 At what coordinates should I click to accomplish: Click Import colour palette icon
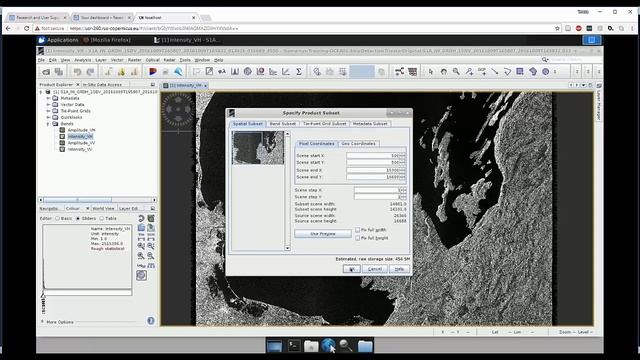pyautogui.click(x=141, y=228)
